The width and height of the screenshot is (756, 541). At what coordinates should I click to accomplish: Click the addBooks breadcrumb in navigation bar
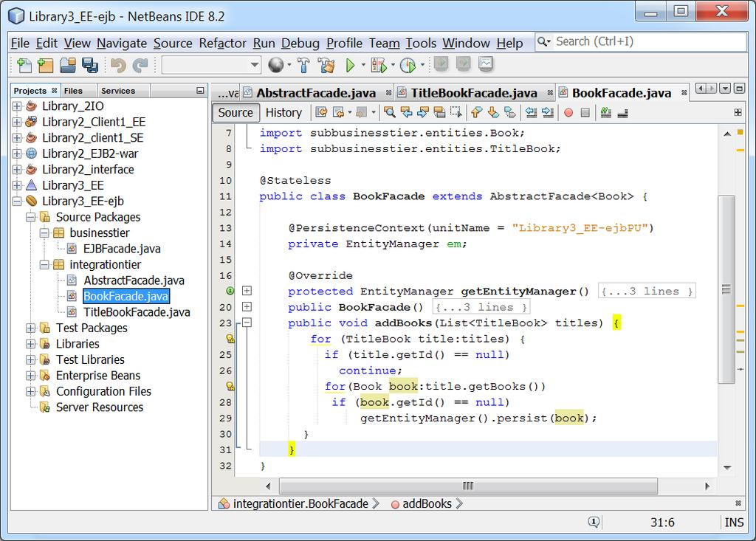point(427,504)
